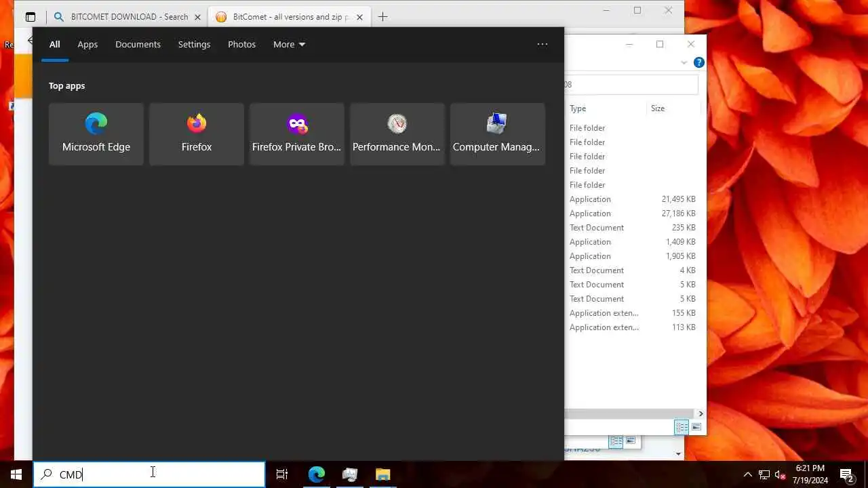The height and width of the screenshot is (488, 868).
Task: Show hidden system tray icons
Action: 748,474
